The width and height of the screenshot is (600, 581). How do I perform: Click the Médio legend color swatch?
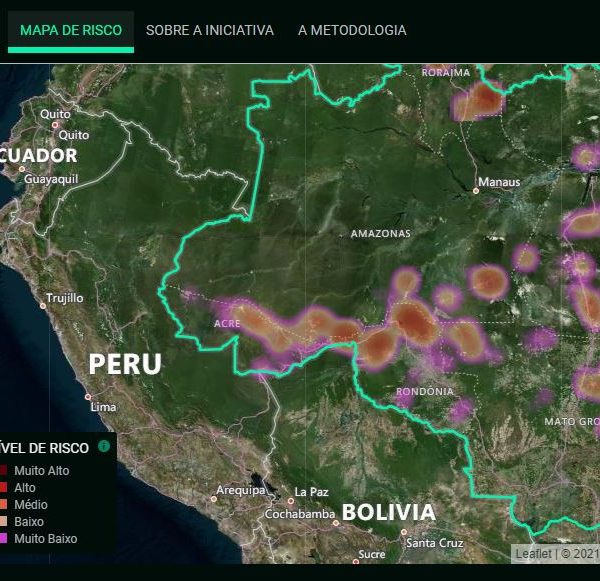pos(3,504)
